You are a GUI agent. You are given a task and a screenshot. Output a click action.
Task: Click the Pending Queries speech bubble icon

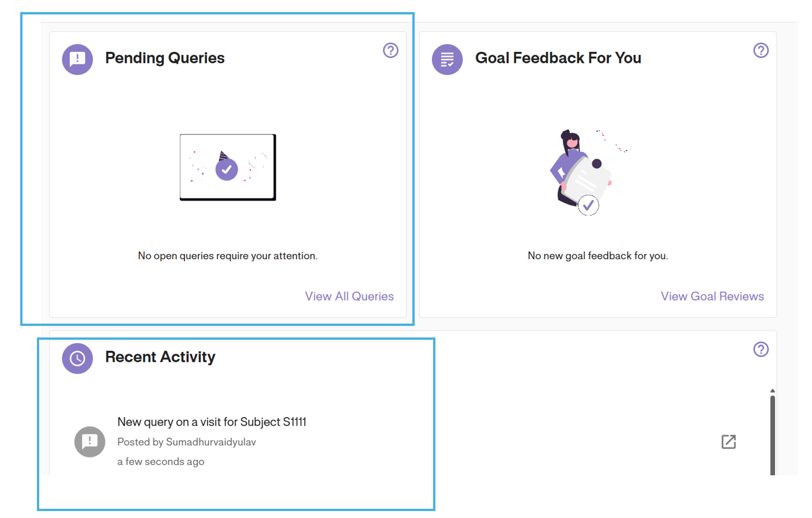pyautogui.click(x=77, y=59)
